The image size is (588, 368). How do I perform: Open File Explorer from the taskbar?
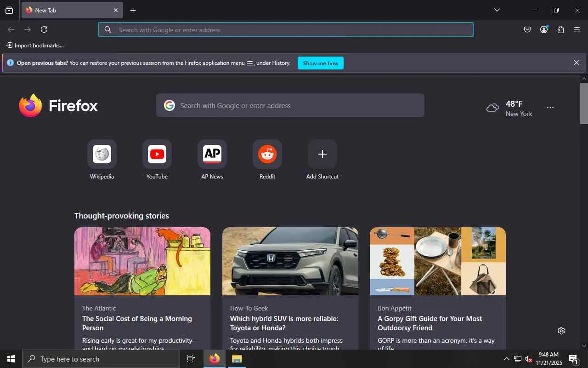(x=237, y=359)
